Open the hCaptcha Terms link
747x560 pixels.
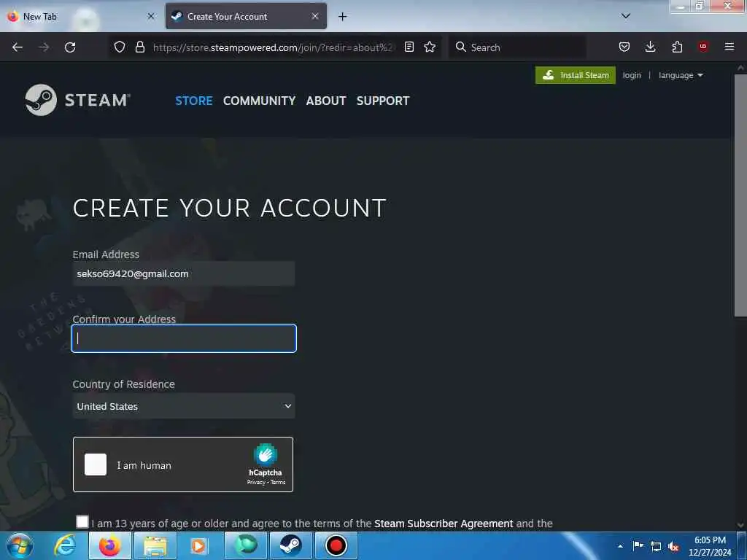[278, 483]
